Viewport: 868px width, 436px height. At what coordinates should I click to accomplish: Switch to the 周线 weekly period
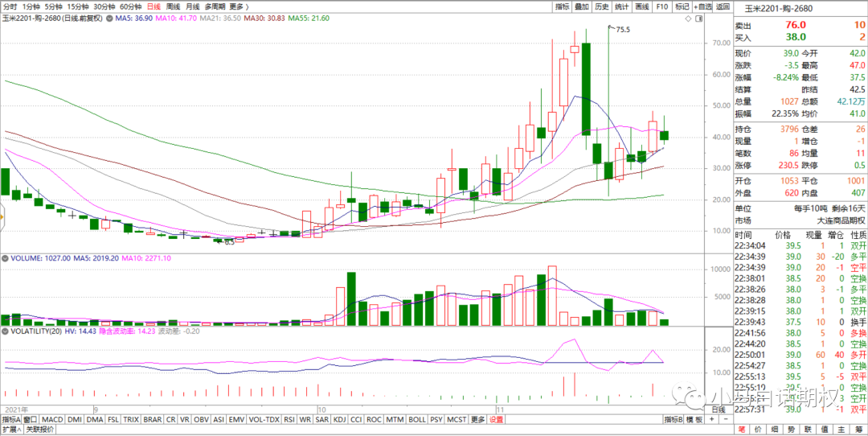pos(173,6)
